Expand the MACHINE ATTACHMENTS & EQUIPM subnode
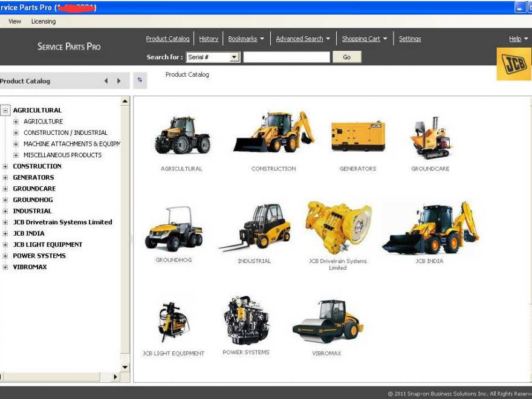 (16, 144)
